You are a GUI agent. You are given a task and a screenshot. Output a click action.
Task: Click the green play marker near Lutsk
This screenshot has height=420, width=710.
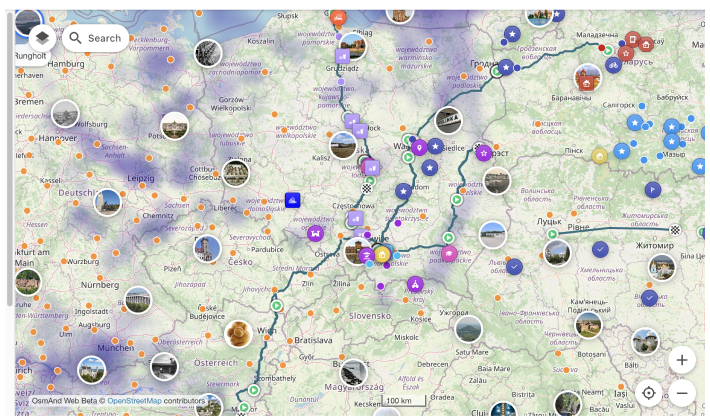[x=551, y=233]
